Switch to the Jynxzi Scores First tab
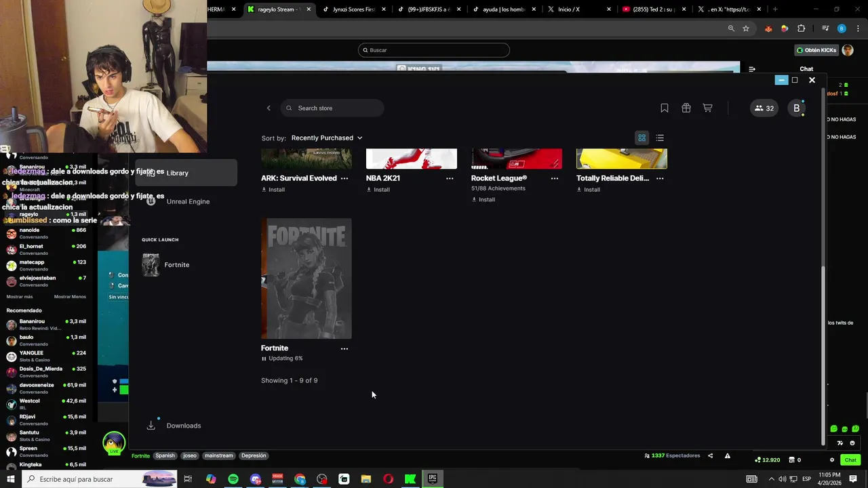Screen dimensions: 868x488 [354, 9]
